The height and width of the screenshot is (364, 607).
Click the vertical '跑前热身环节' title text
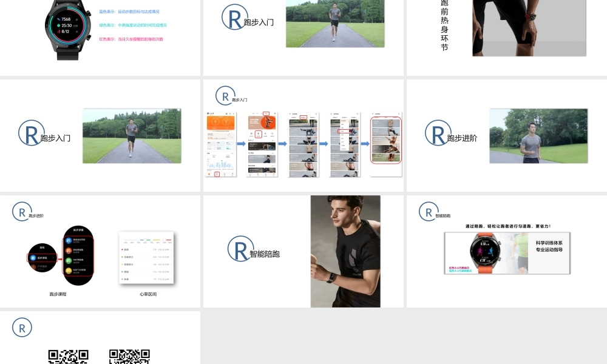[444, 25]
